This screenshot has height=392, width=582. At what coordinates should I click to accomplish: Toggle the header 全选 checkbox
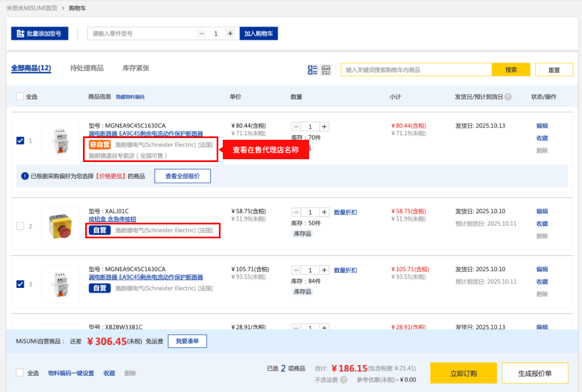[x=20, y=96]
